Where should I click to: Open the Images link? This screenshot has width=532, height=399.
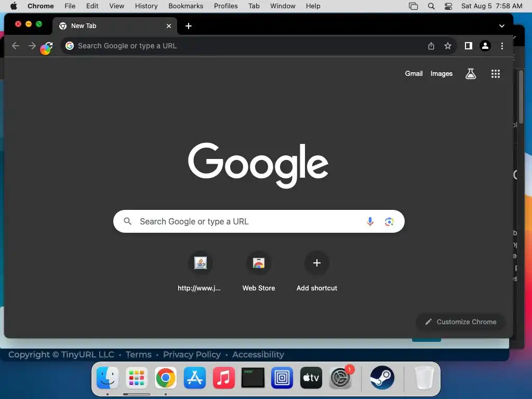click(442, 74)
